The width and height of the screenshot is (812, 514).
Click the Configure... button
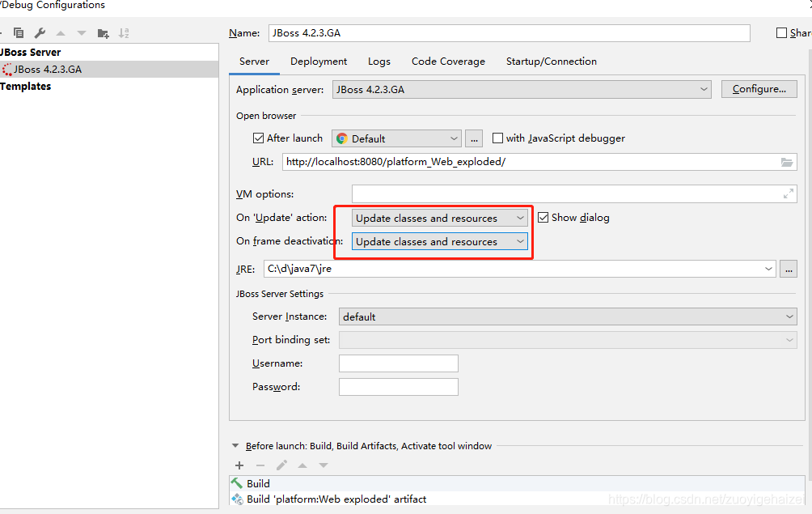click(759, 89)
